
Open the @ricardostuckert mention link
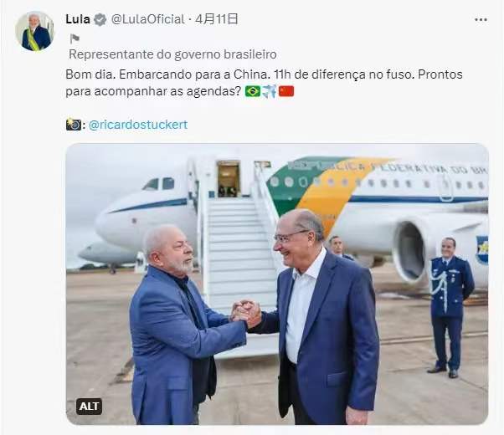[138, 125]
